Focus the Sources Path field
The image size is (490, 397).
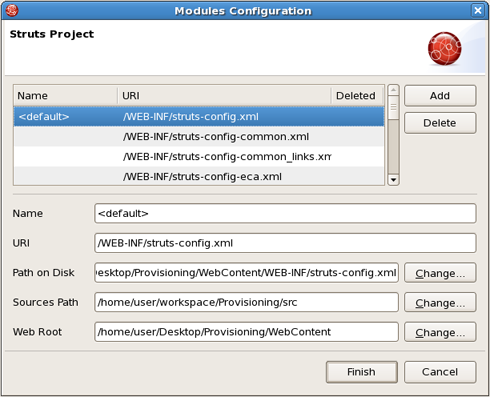click(x=246, y=302)
